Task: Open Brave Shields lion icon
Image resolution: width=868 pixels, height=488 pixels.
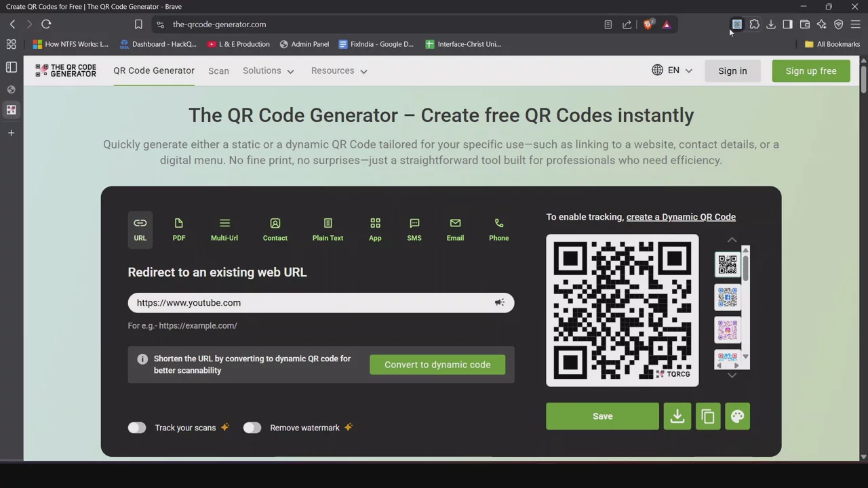Action: click(648, 24)
